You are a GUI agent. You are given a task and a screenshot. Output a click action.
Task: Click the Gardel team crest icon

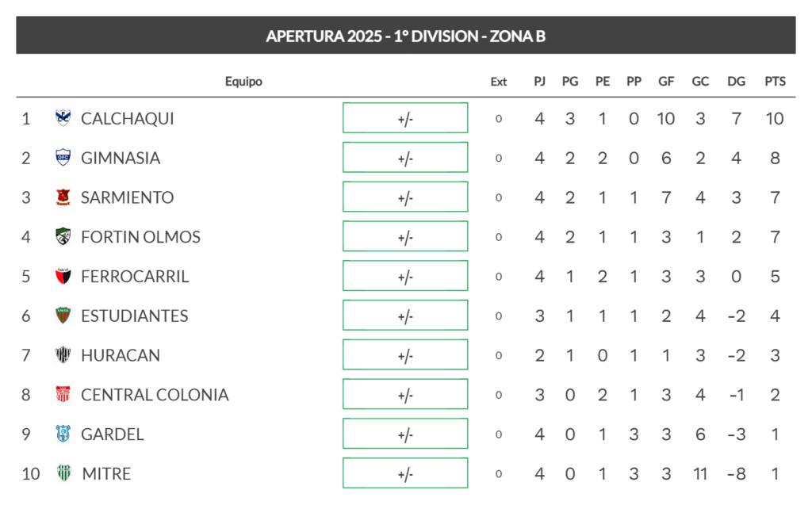63,434
